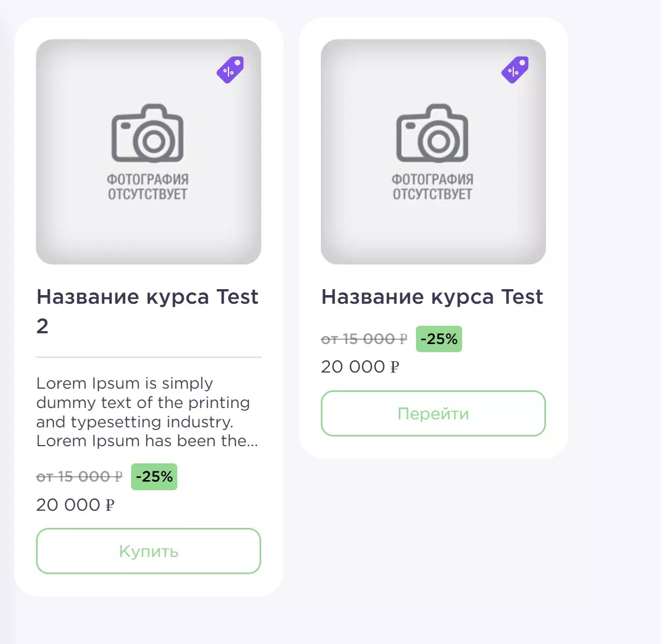Click the green -25% badge on Test card
This screenshot has width=661, height=644.
[439, 339]
